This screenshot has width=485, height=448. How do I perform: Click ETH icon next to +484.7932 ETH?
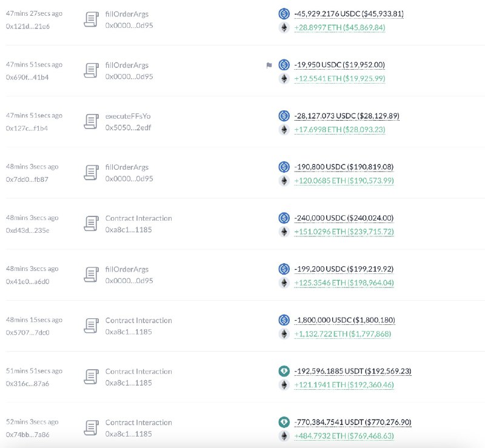pos(284,436)
